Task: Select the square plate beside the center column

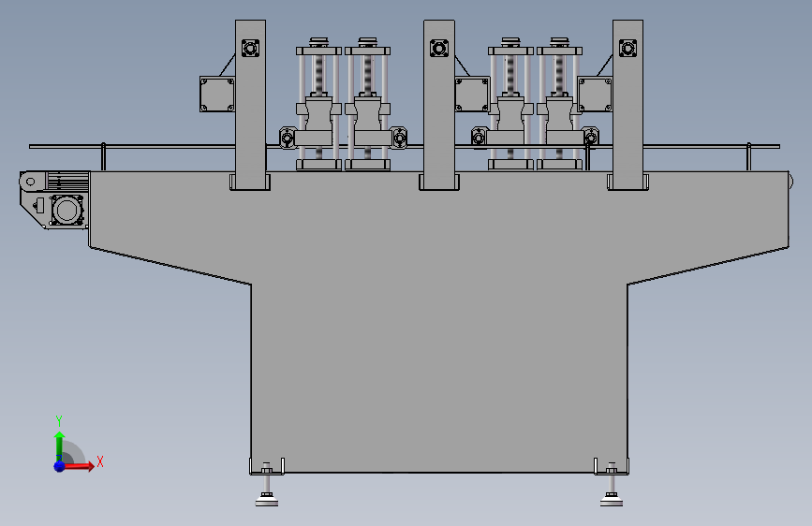Action: tap(472, 95)
